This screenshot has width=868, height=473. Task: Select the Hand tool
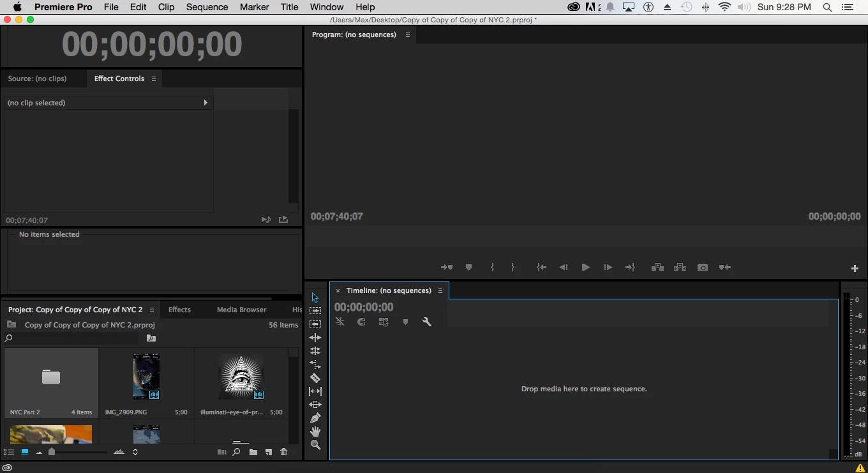[x=315, y=432]
